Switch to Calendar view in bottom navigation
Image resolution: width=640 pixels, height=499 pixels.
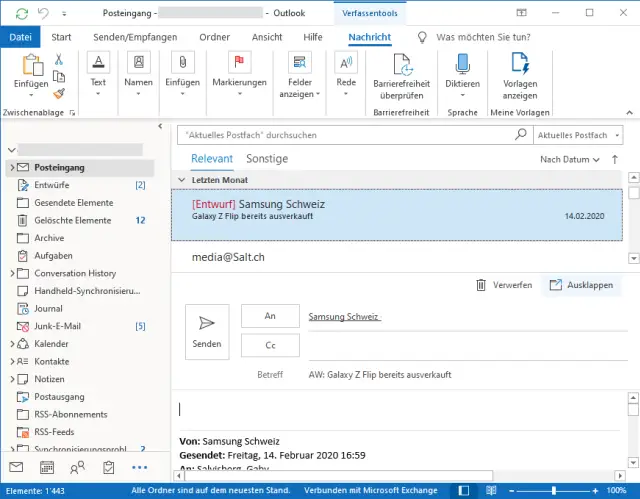pos(47,467)
